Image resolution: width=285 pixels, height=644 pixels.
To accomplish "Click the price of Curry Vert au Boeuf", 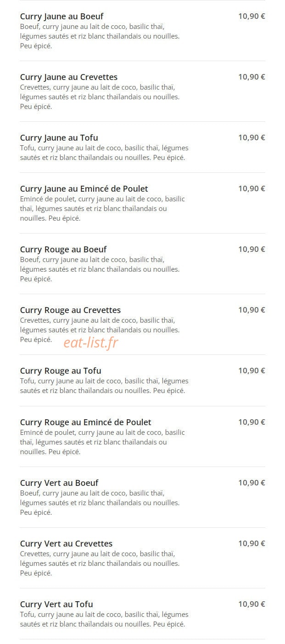I will coord(251,483).
